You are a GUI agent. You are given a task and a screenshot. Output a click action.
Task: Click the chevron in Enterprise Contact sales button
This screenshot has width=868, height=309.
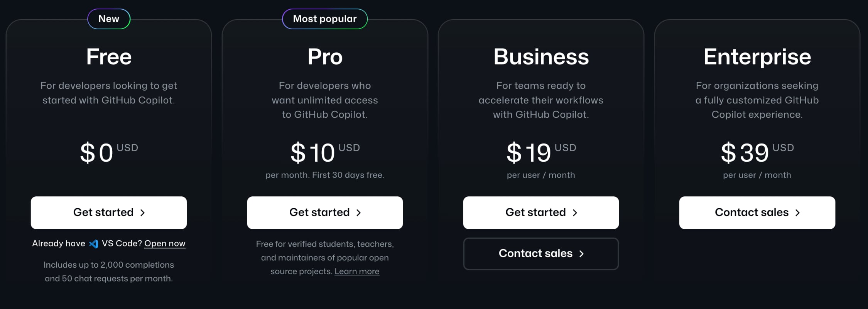tap(797, 213)
